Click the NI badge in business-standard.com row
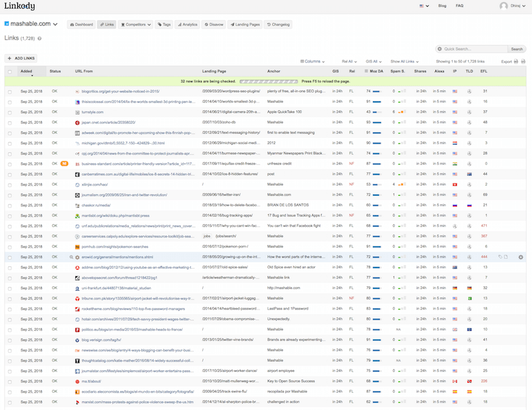 click(x=64, y=164)
